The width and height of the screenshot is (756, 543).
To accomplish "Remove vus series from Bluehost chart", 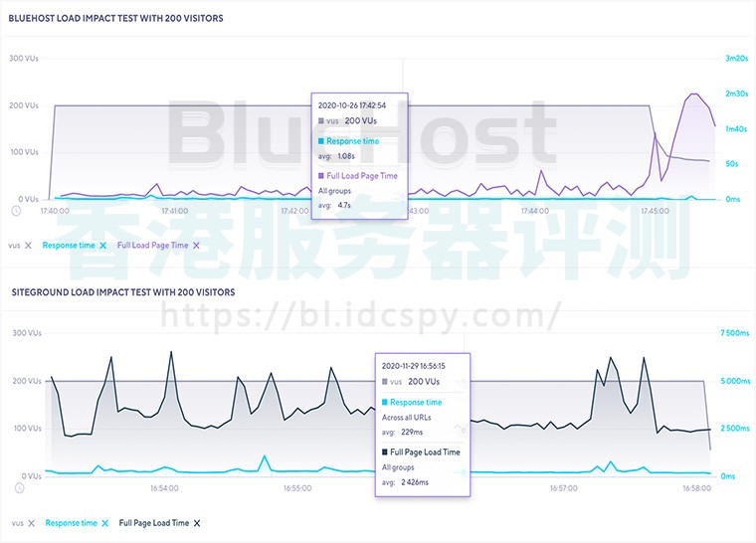I will click(28, 245).
